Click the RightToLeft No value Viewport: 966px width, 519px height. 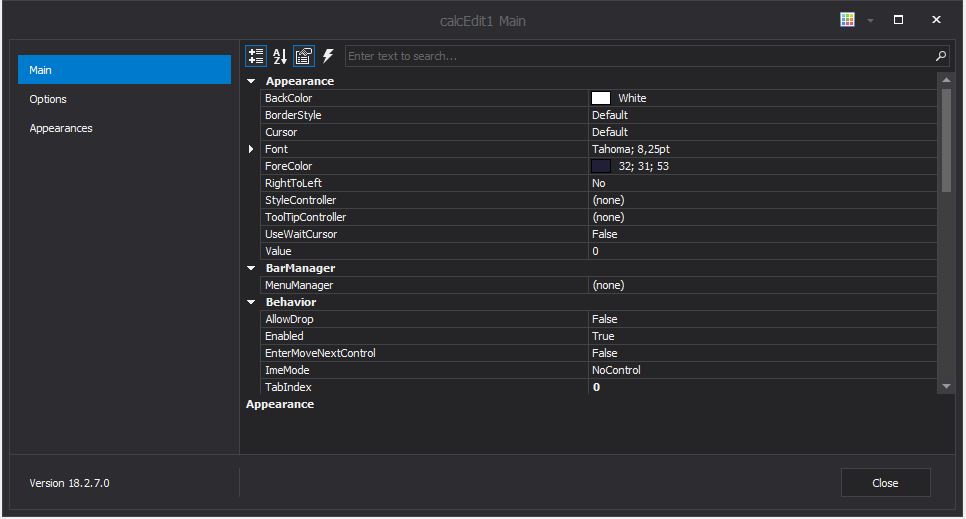pyautogui.click(x=598, y=183)
